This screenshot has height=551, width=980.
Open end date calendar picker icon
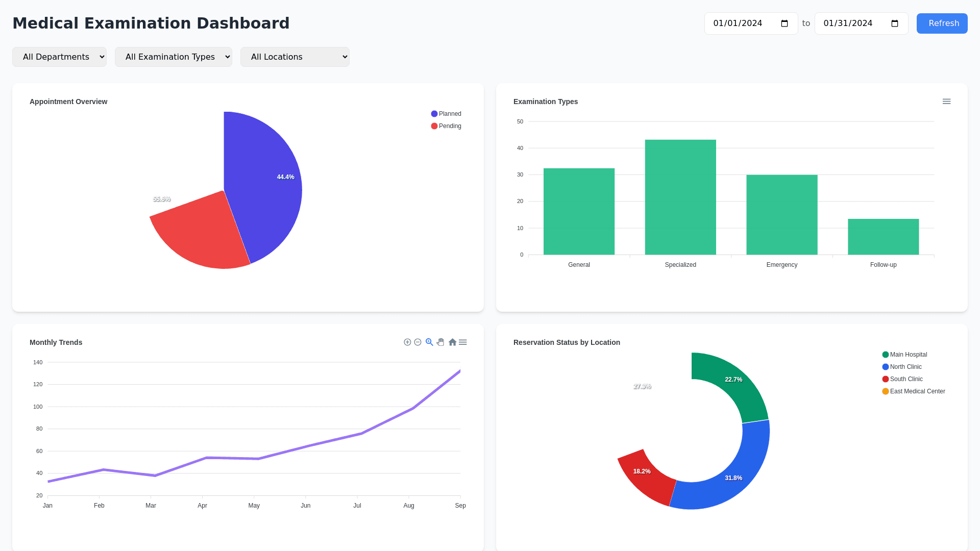(895, 23)
